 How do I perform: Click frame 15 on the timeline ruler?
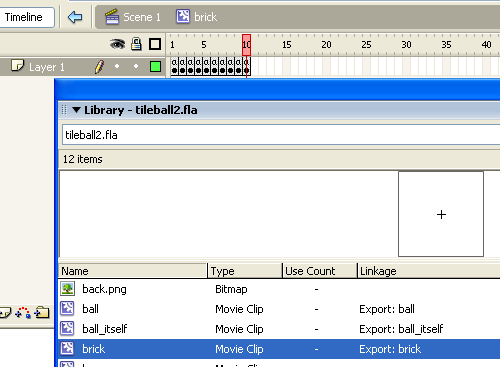(286, 45)
